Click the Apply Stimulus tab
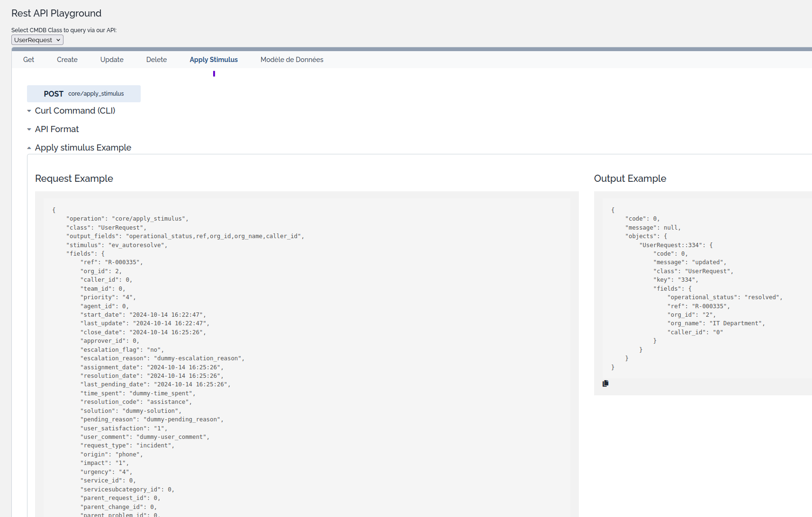The width and height of the screenshot is (812, 517). (x=214, y=60)
